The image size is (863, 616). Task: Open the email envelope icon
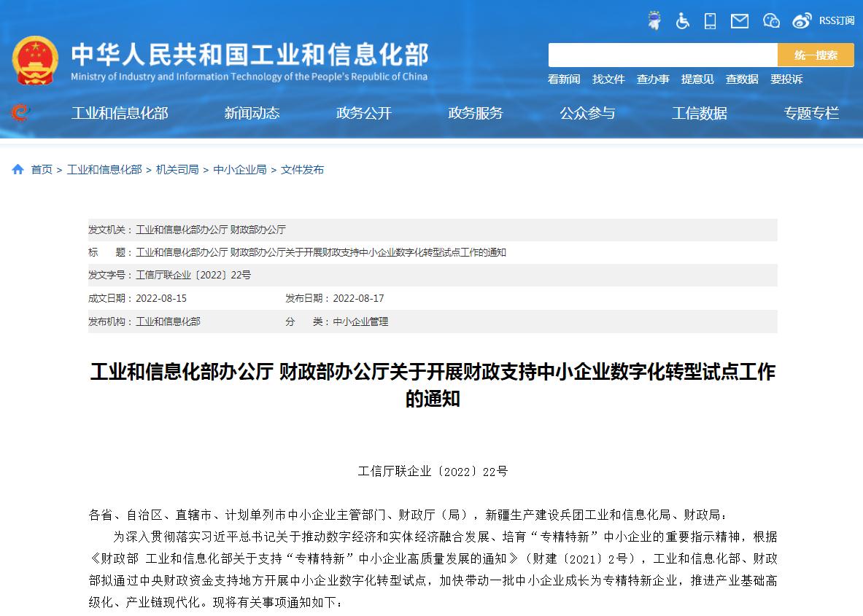(x=740, y=20)
